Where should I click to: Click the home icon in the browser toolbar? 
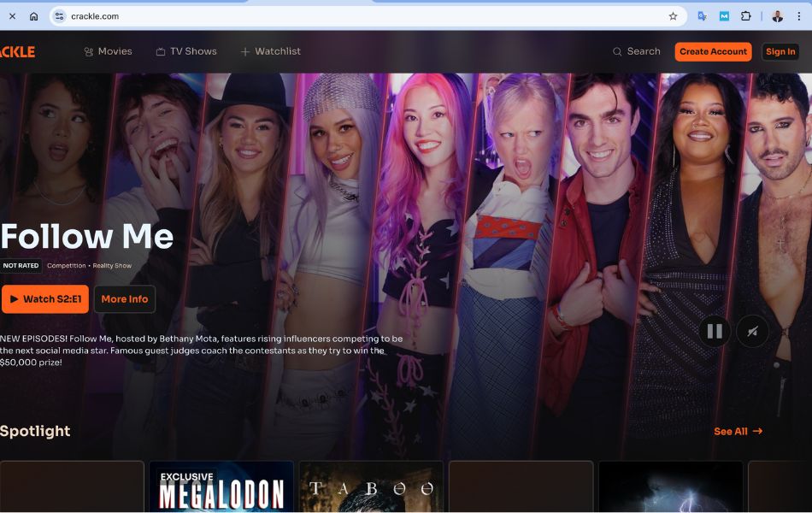[x=33, y=16]
